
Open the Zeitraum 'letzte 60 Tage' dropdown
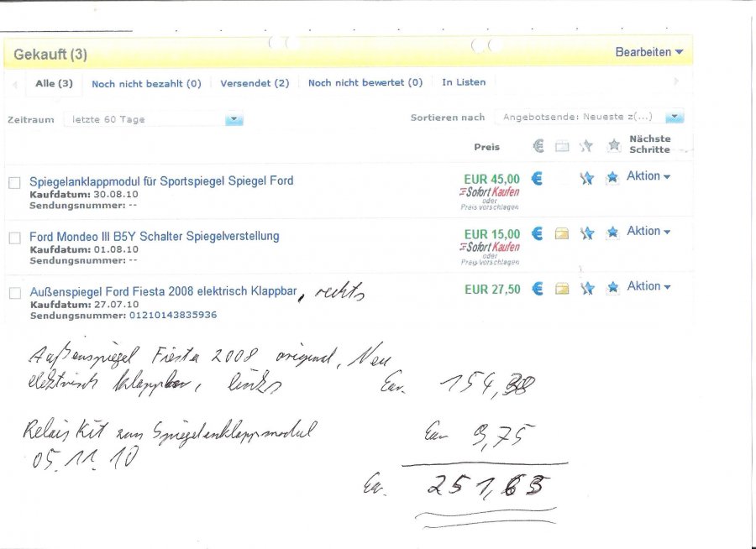pos(234,119)
